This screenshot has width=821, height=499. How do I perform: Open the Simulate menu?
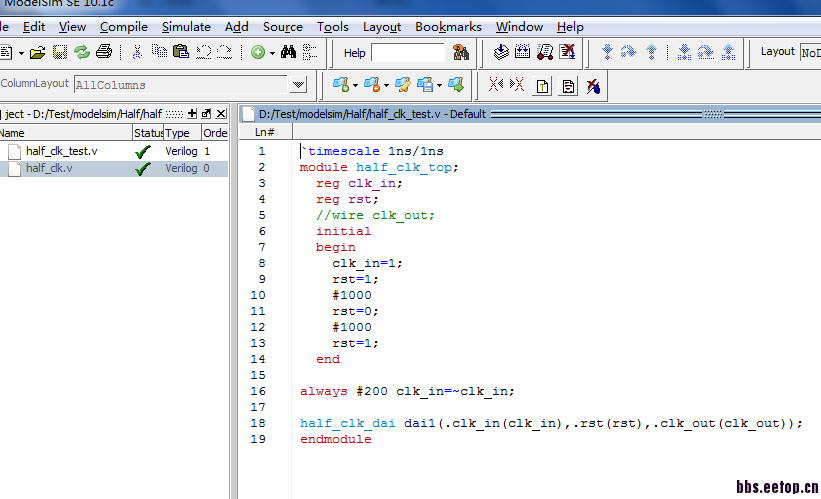point(186,27)
